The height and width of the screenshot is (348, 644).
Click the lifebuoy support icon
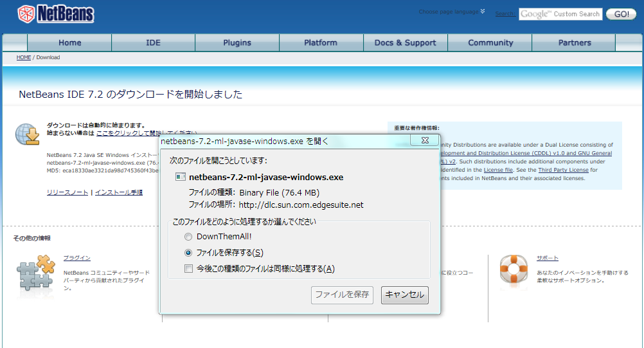(514, 270)
